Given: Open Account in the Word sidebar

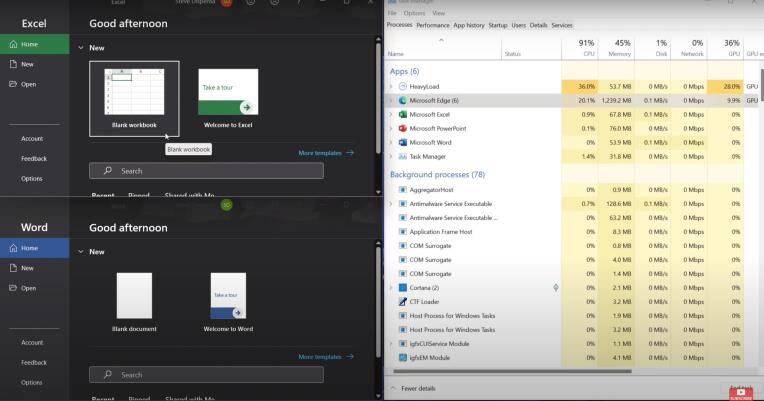Looking at the screenshot, I should pos(32,343).
